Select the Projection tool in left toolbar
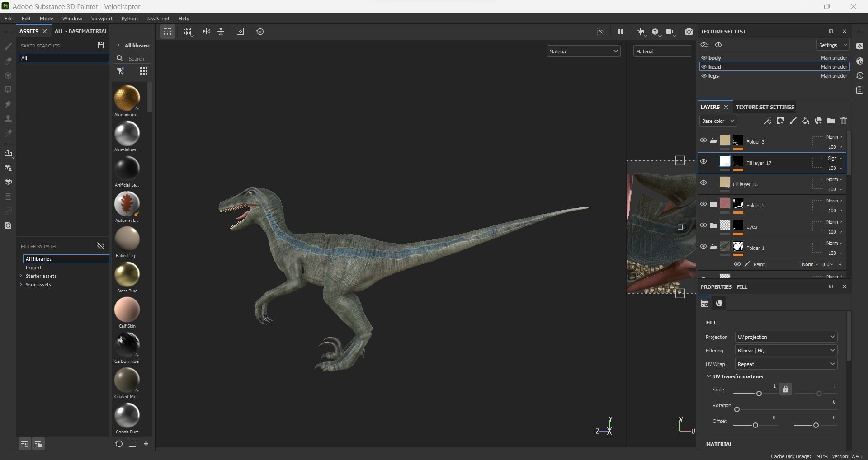The width and height of the screenshot is (868, 460). click(8, 75)
